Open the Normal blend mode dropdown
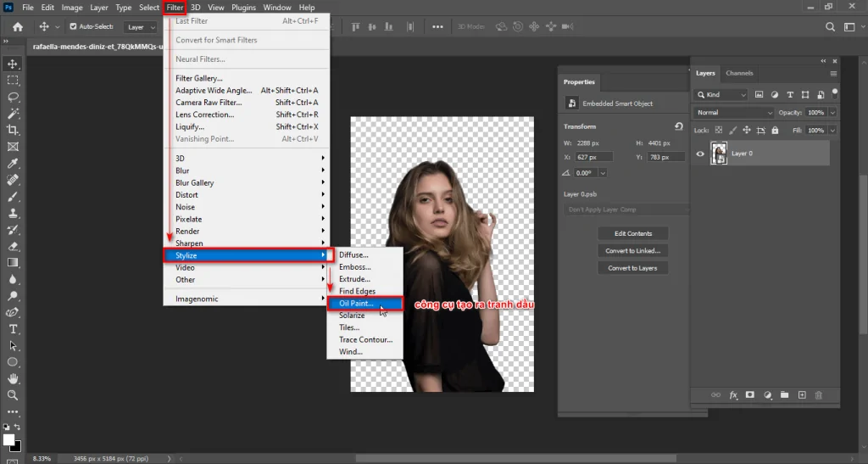The image size is (868, 464). tap(734, 113)
